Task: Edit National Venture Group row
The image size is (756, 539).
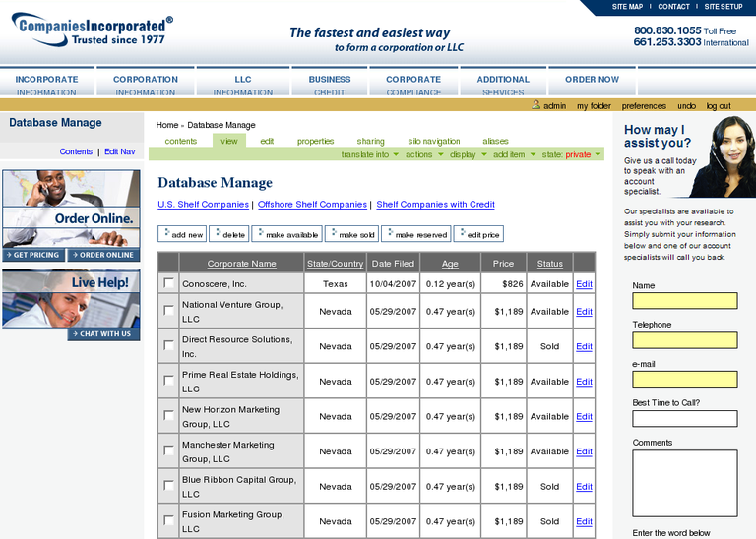Action: click(x=584, y=312)
